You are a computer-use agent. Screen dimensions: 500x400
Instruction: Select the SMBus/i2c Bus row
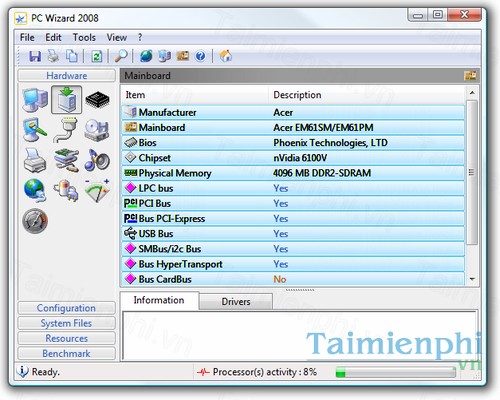pos(293,249)
